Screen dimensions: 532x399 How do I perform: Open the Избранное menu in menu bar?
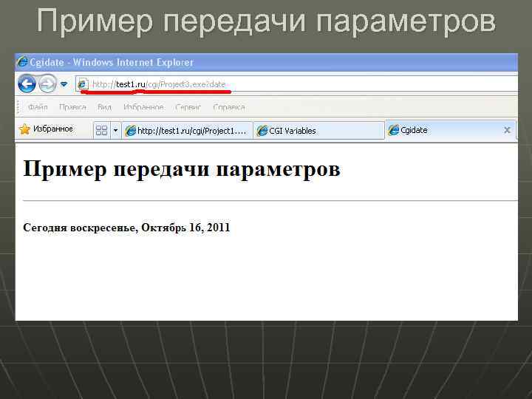click(x=143, y=107)
